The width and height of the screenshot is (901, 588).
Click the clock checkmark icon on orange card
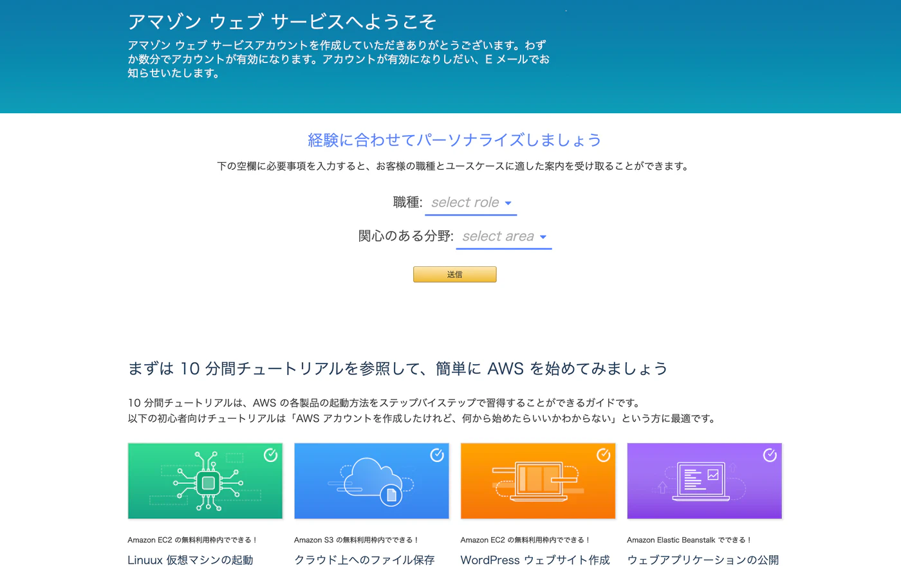tap(604, 455)
